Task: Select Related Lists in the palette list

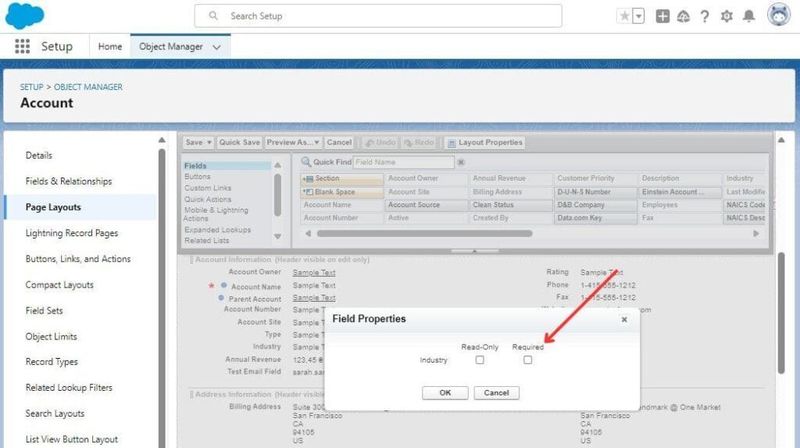Action: 207,240
